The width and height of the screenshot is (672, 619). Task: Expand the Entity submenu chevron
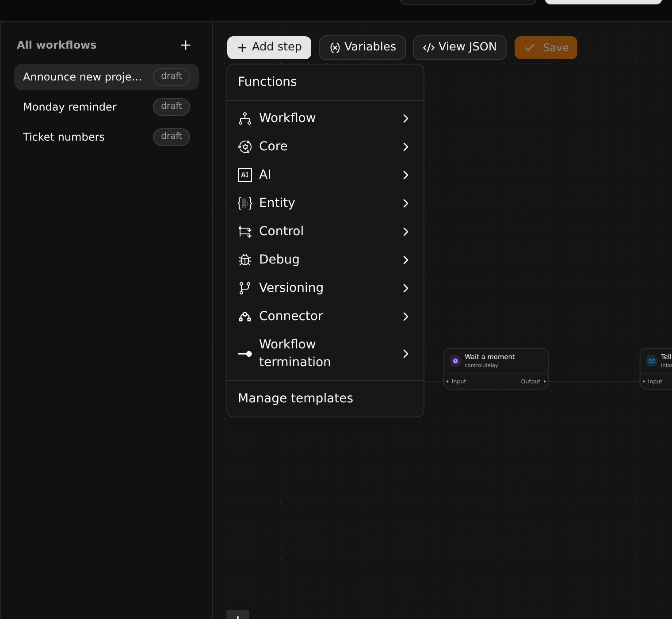click(406, 203)
